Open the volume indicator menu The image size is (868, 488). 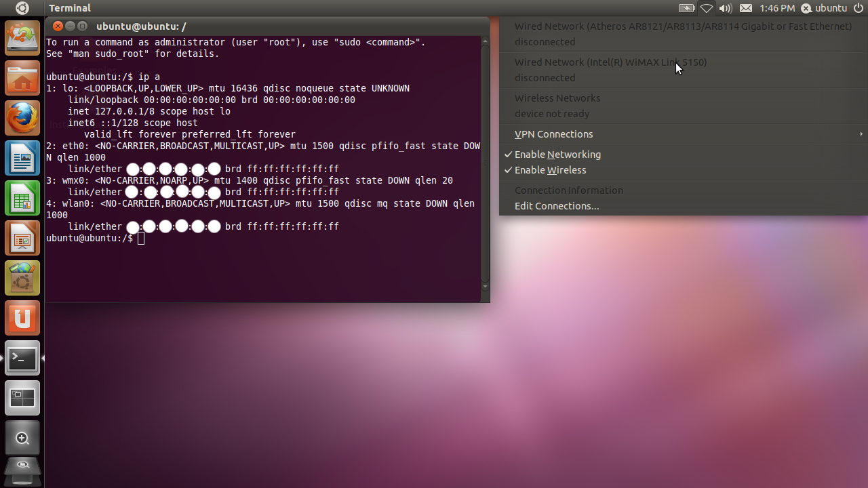(x=725, y=8)
